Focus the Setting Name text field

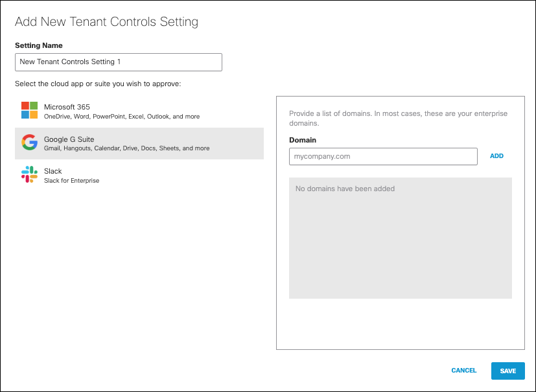119,62
